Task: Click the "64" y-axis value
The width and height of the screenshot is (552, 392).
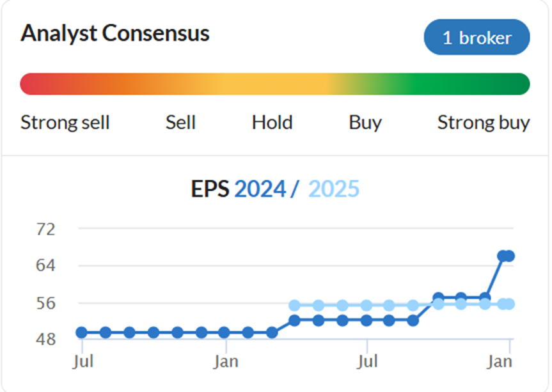Action: [x=46, y=265]
